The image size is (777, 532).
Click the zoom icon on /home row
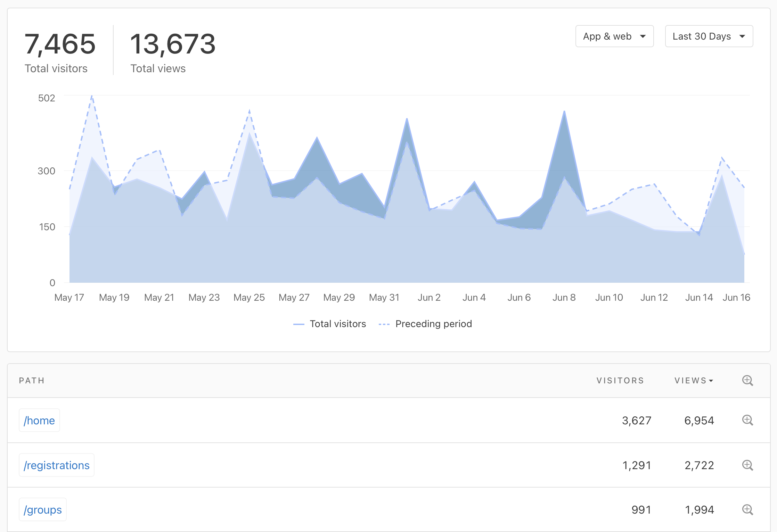[747, 420]
